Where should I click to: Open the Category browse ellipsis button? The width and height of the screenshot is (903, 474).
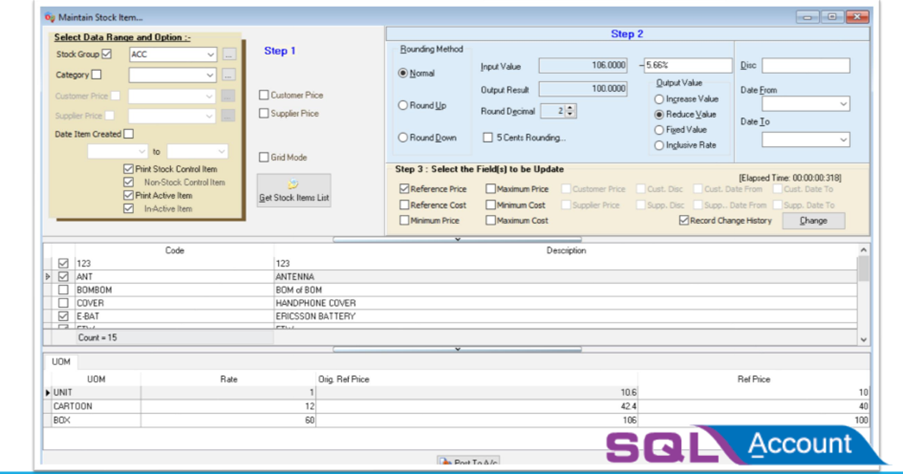click(x=229, y=75)
